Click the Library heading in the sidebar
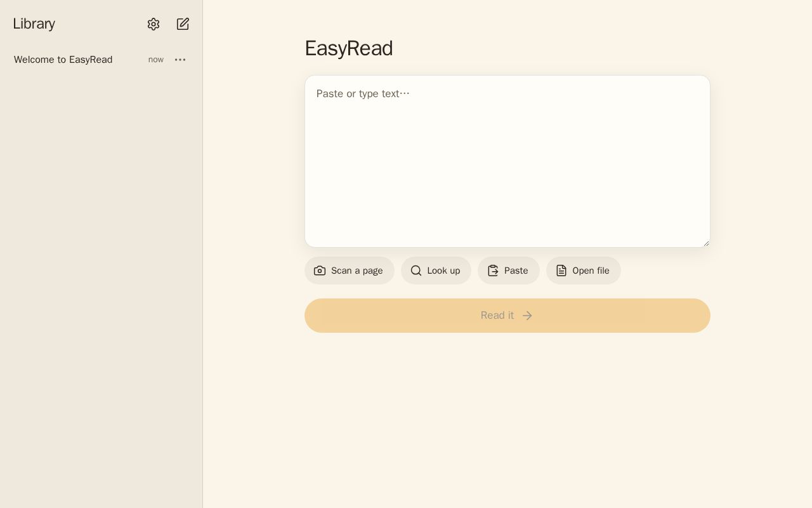 (34, 24)
